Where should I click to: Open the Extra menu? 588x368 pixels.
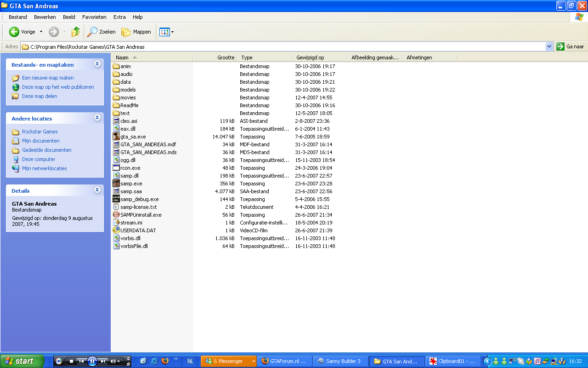(x=119, y=17)
